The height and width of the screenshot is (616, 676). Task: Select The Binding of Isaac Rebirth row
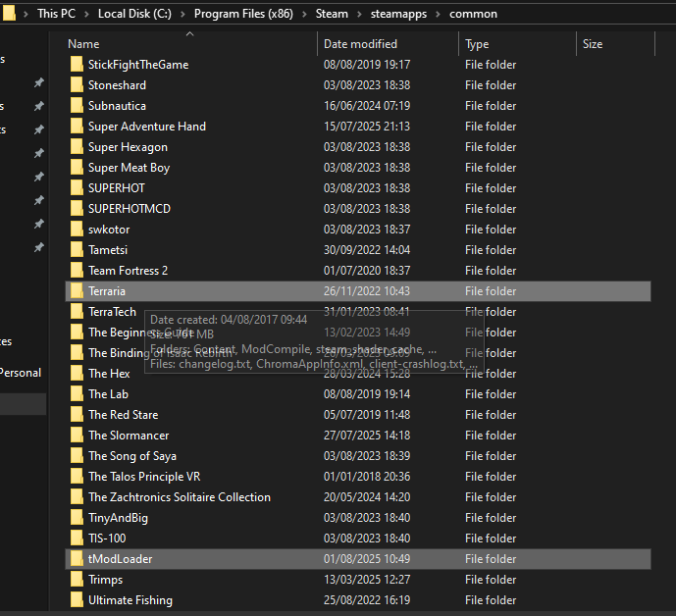358,353
